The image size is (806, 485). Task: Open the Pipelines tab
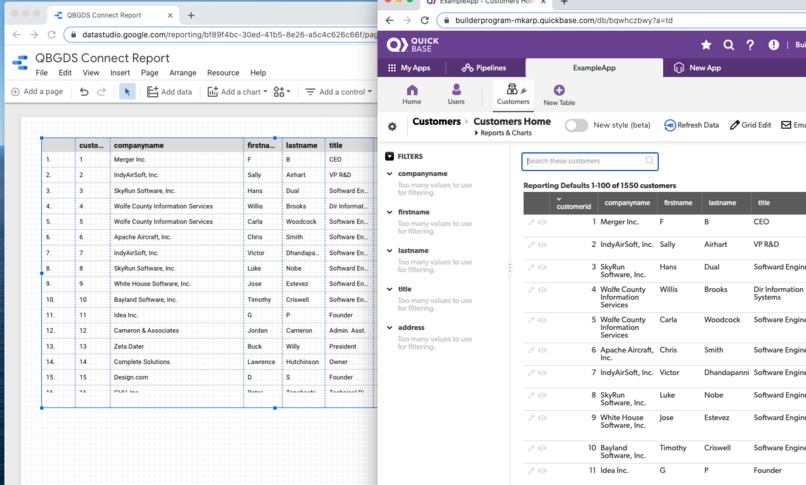pos(484,68)
